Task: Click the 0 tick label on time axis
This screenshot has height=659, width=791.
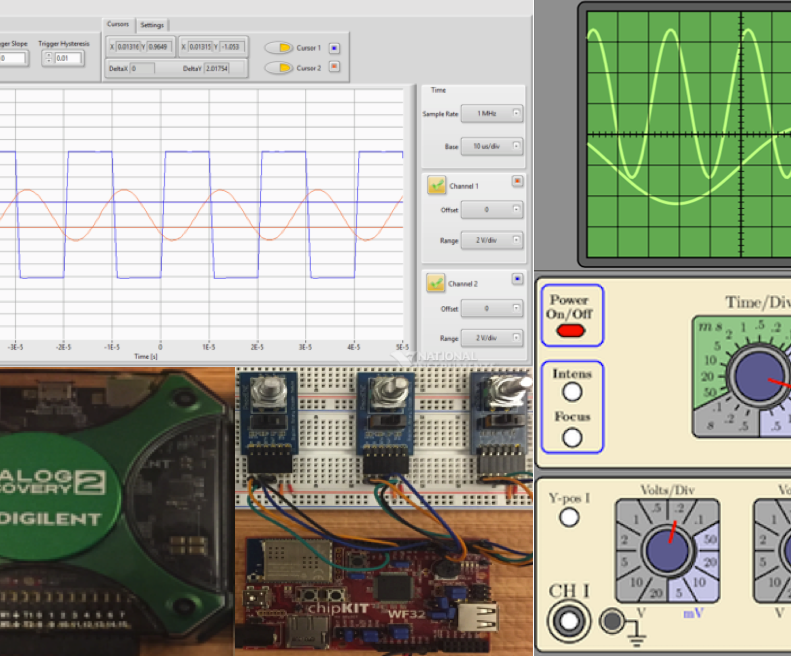Action: 160,347
